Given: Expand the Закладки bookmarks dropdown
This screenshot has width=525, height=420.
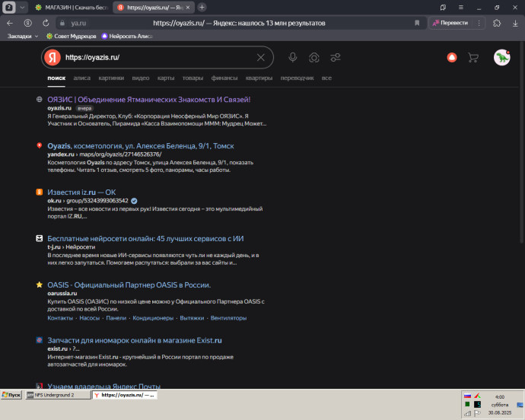Looking at the screenshot, I should (22, 37).
